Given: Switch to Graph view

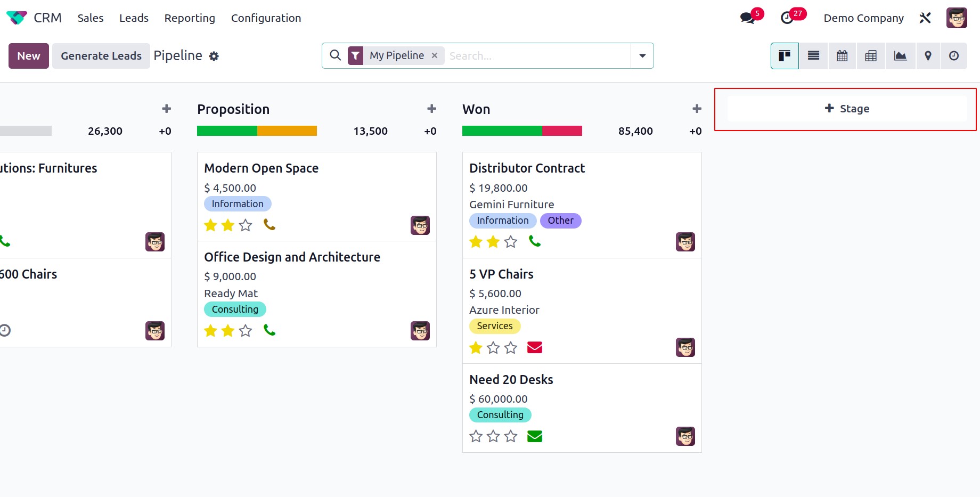Looking at the screenshot, I should point(900,56).
